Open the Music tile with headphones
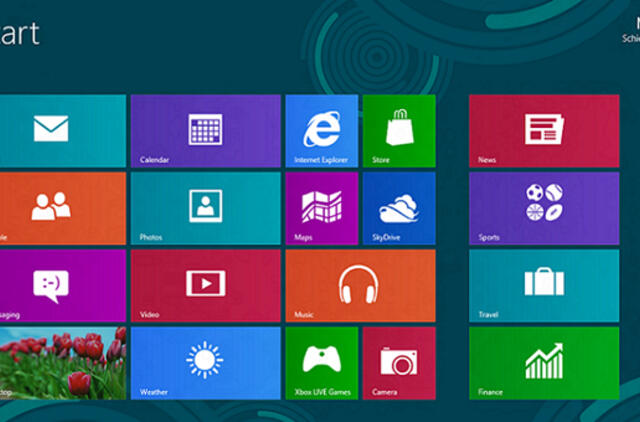The width and height of the screenshot is (640, 422). point(360,286)
